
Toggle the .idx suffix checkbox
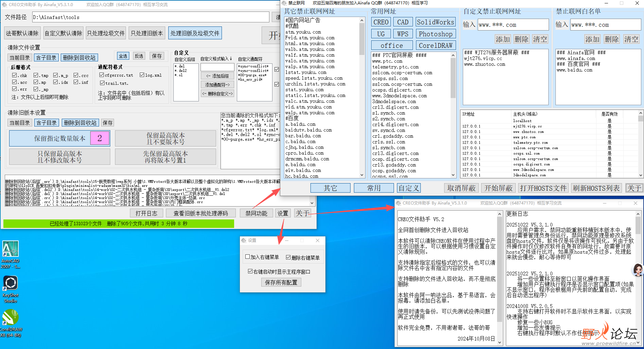(56, 82)
